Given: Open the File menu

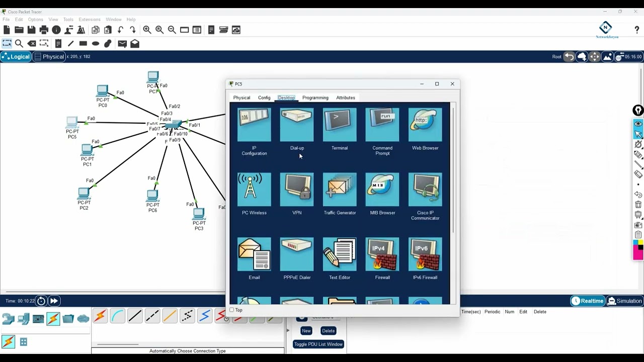Looking at the screenshot, I should click(6, 20).
